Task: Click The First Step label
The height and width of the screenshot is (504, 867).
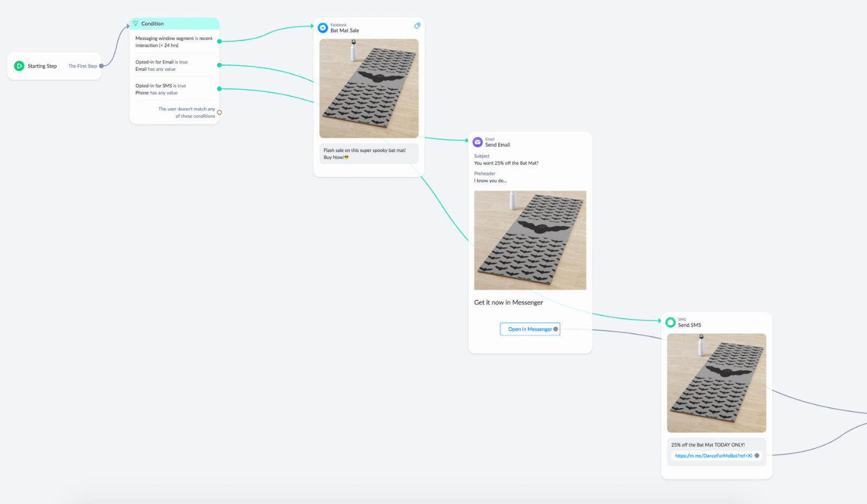Action: point(82,66)
